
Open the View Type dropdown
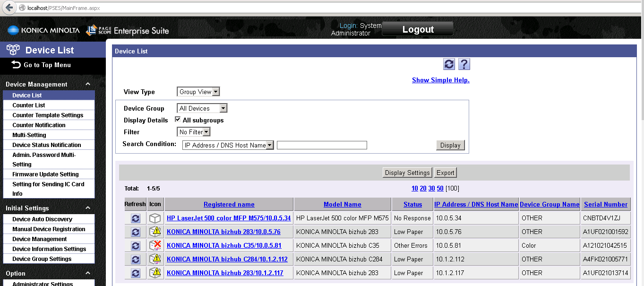[198, 92]
